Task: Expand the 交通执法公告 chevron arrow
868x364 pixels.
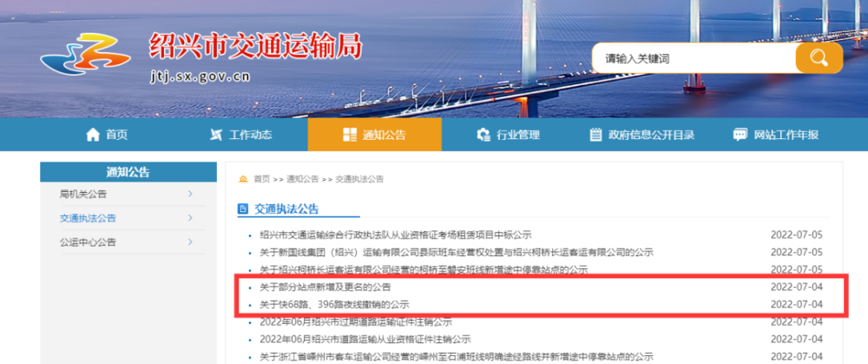Action: pos(190,218)
